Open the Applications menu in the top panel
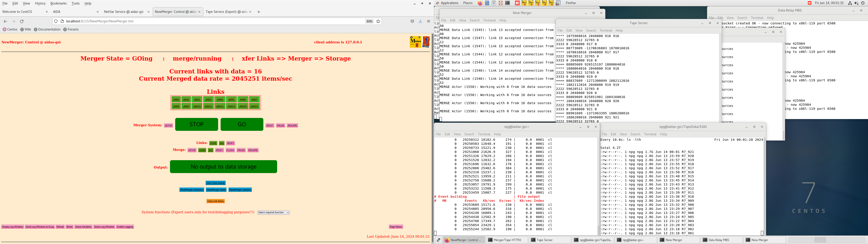The height and width of the screenshot is (244, 868). (x=449, y=3)
